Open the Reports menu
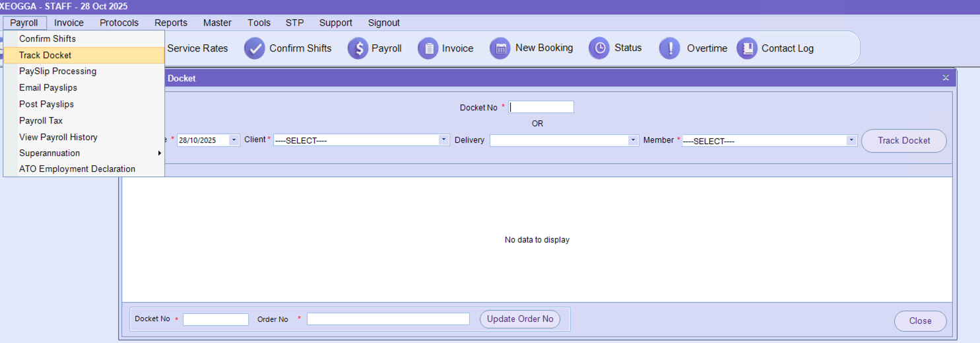The image size is (980, 343). coord(171,22)
